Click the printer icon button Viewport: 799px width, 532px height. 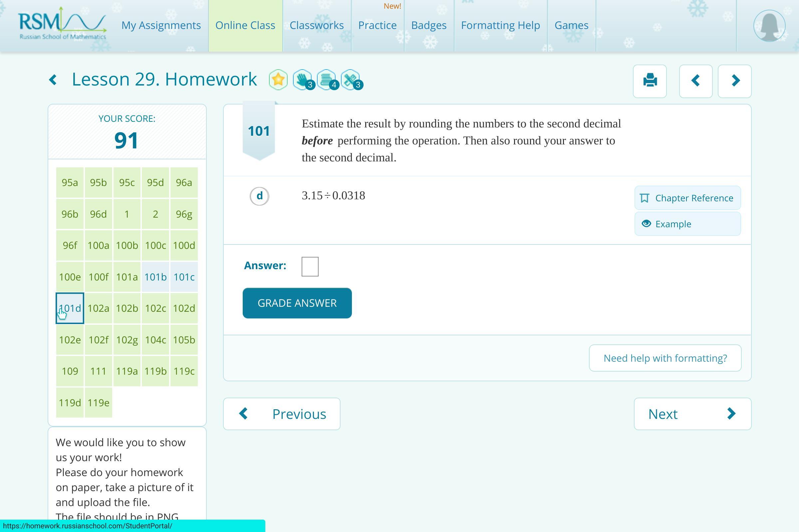pos(649,81)
